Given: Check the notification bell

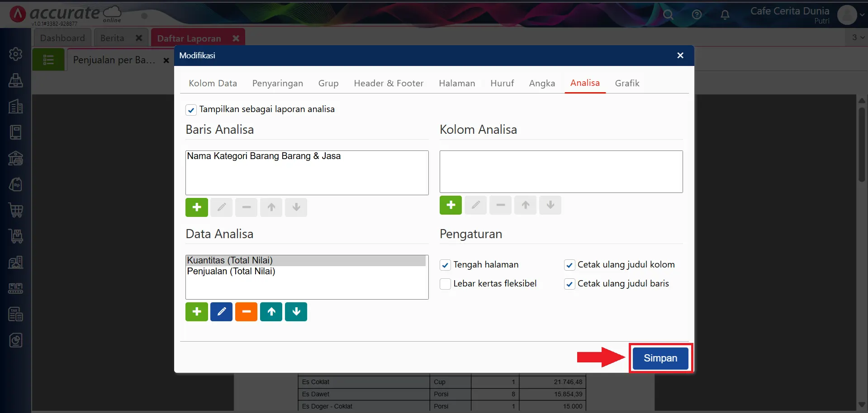Looking at the screenshot, I should click(726, 15).
